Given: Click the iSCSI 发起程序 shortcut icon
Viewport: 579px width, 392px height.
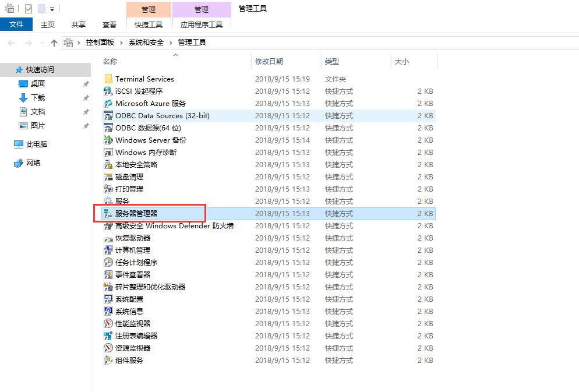Looking at the screenshot, I should point(108,91).
